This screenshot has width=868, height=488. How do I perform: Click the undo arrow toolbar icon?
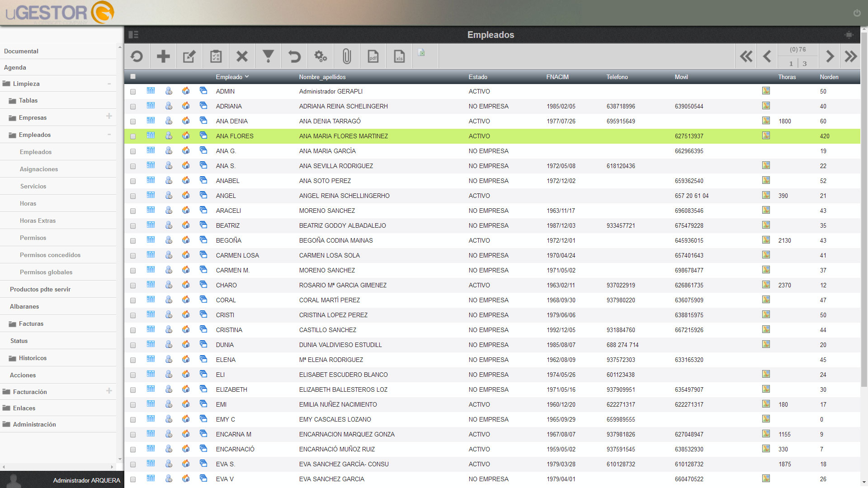(x=294, y=56)
